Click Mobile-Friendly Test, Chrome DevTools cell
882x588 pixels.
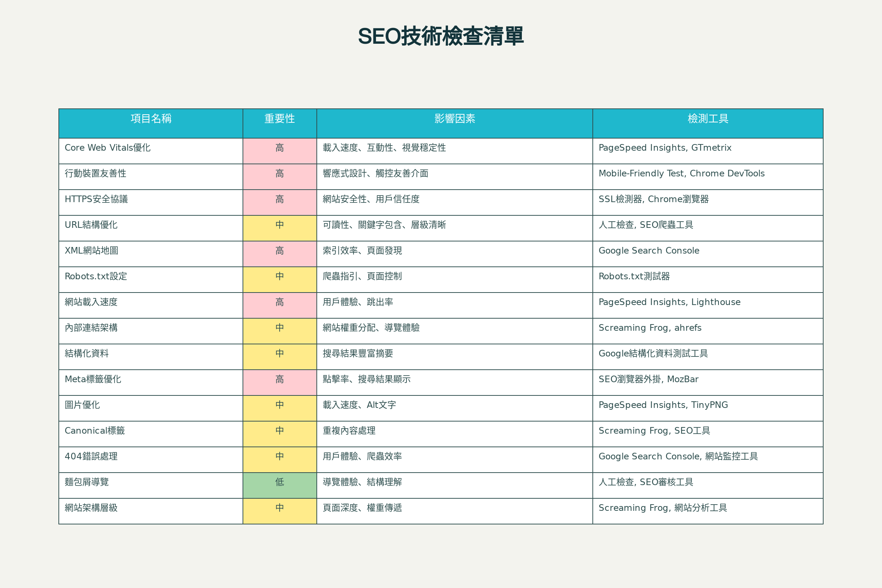(708, 177)
